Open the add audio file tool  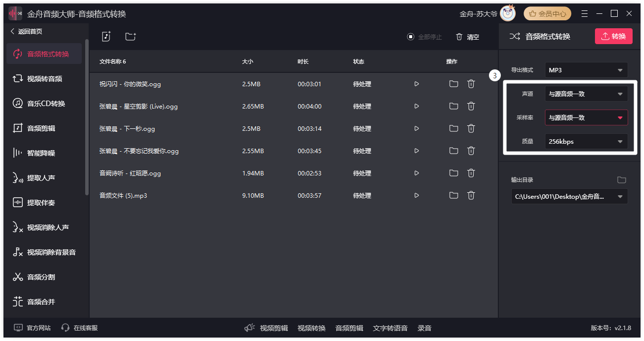[x=106, y=36]
